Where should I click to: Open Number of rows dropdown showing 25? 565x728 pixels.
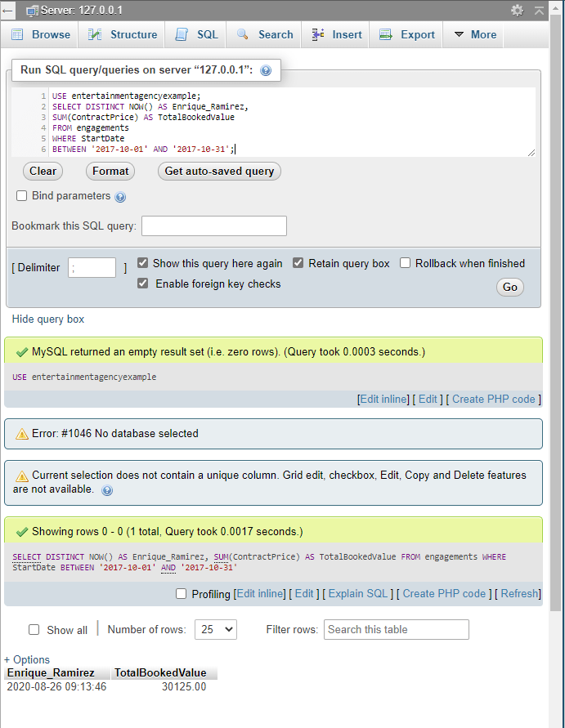click(216, 630)
